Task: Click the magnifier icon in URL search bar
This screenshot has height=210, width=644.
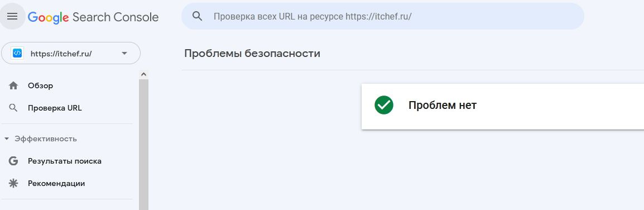Action: pyautogui.click(x=198, y=16)
